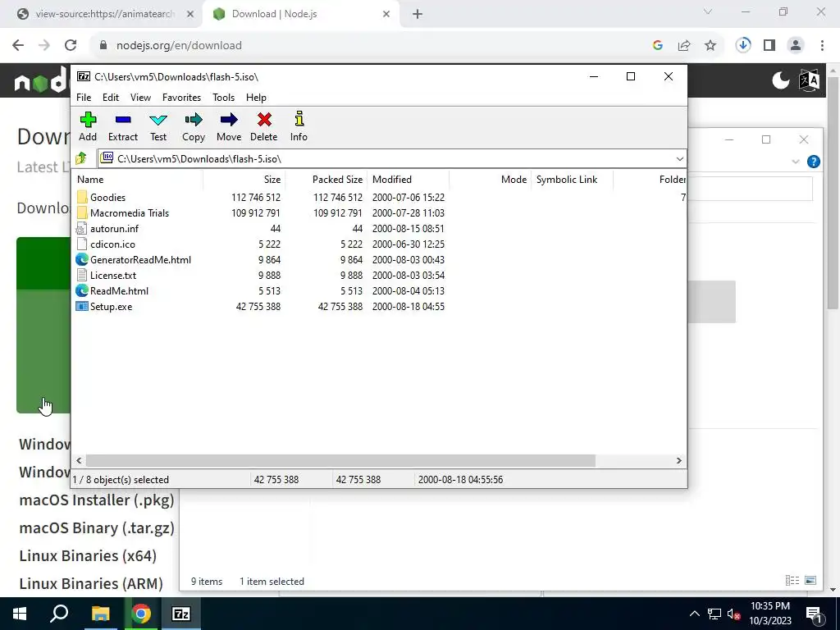
Task: Go up one folder level in 7-Zip
Action: tap(81, 158)
